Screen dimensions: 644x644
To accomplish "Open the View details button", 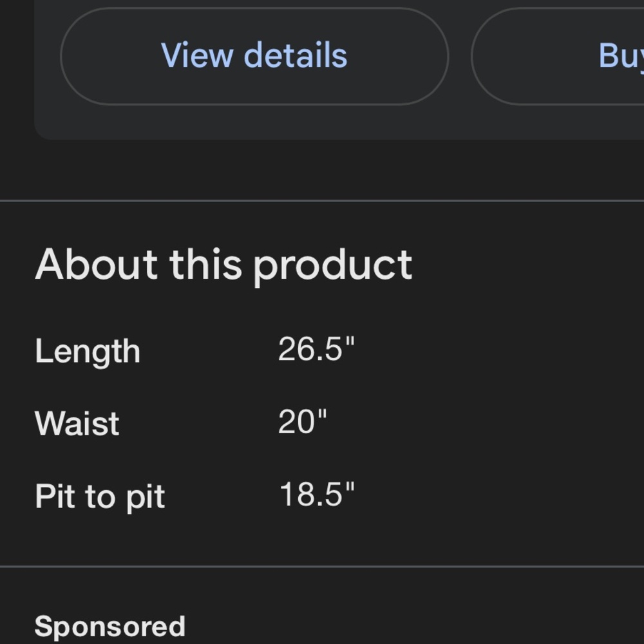I will point(254,56).
